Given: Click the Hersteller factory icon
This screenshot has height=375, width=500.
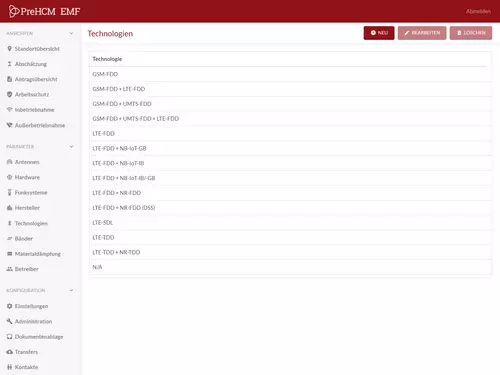Looking at the screenshot, I should (x=9, y=208).
